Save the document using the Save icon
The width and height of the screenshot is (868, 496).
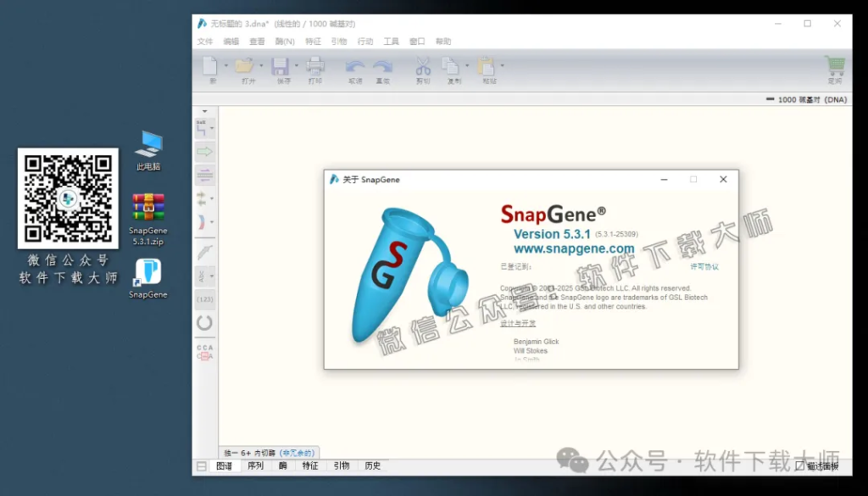coord(281,68)
